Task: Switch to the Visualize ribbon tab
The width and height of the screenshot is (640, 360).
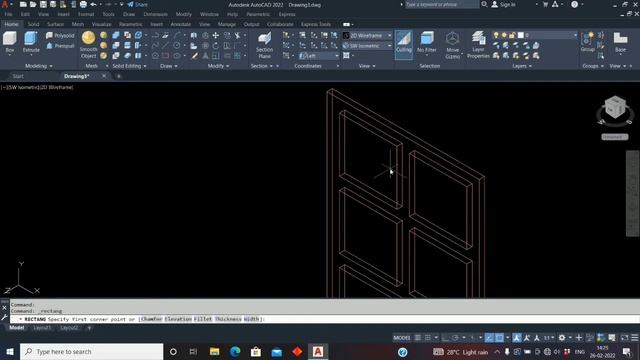Action: coord(102,24)
